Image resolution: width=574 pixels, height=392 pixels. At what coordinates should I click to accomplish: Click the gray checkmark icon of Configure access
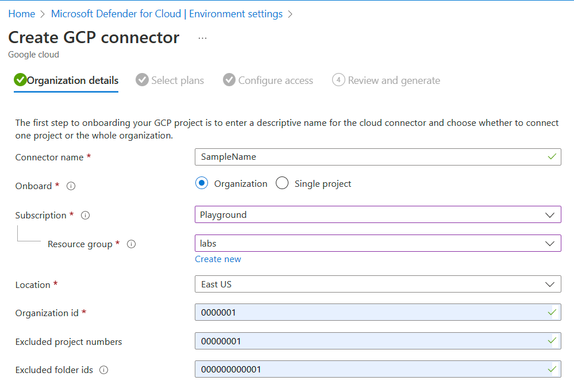[x=229, y=80]
